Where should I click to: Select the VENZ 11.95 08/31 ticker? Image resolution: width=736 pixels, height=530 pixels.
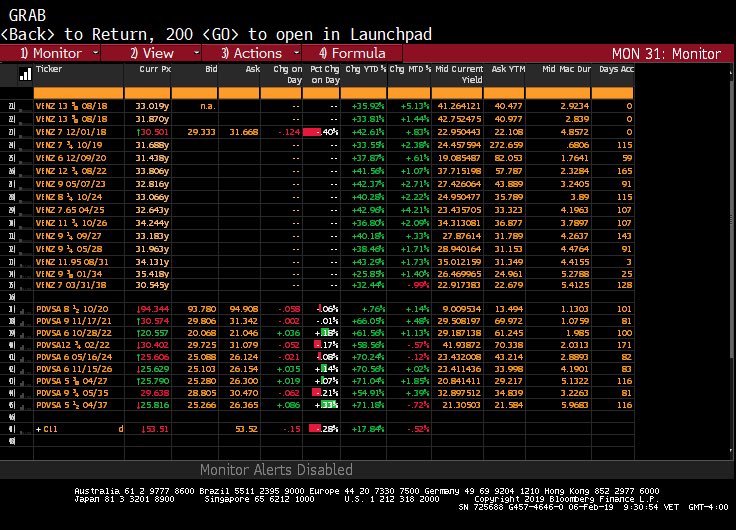72,262
